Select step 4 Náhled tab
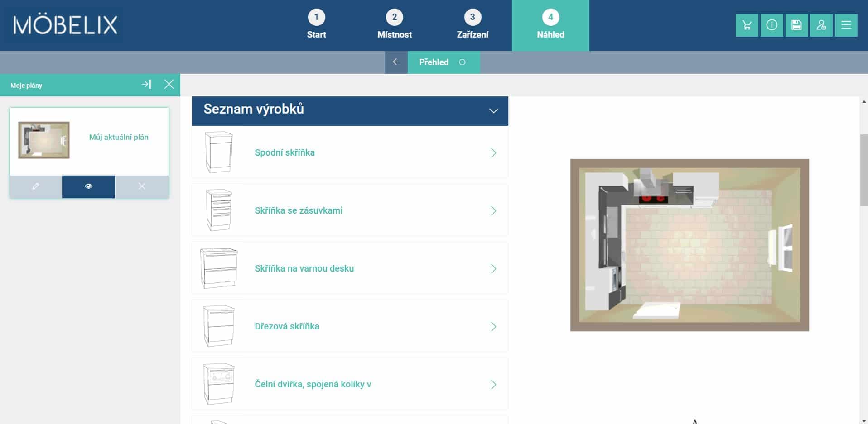868x424 pixels. click(550, 25)
